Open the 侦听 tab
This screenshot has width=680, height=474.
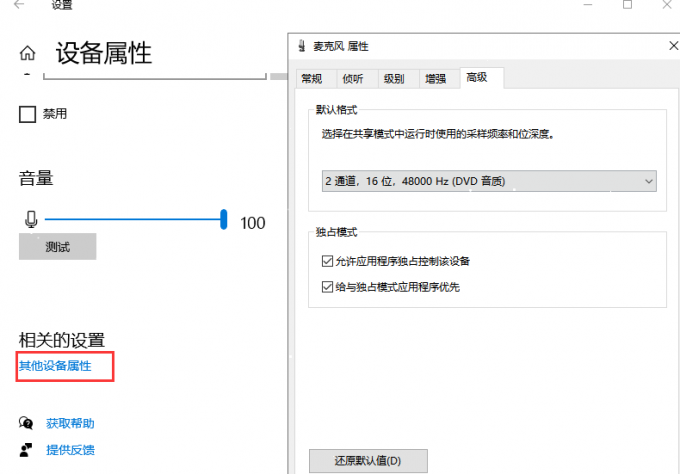353,79
